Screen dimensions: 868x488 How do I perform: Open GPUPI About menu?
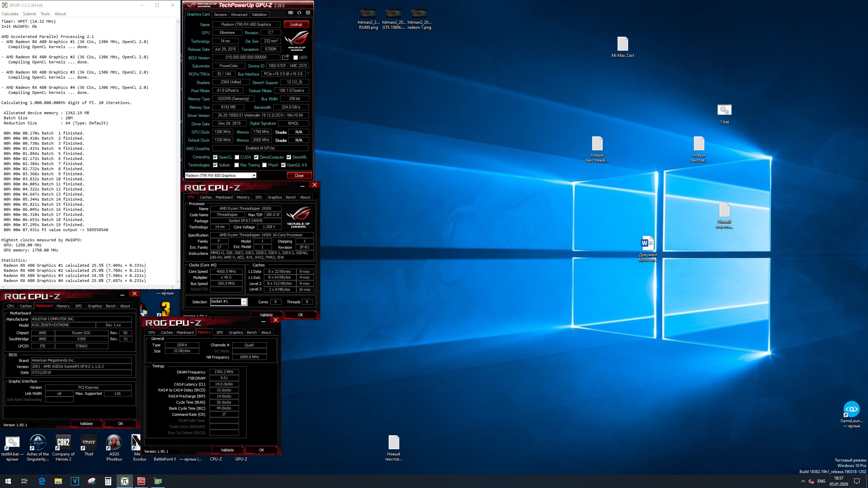pos(60,14)
